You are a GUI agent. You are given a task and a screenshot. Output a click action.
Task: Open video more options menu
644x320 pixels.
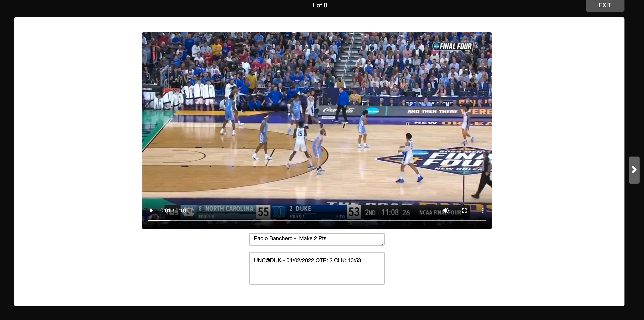pyautogui.click(x=483, y=210)
